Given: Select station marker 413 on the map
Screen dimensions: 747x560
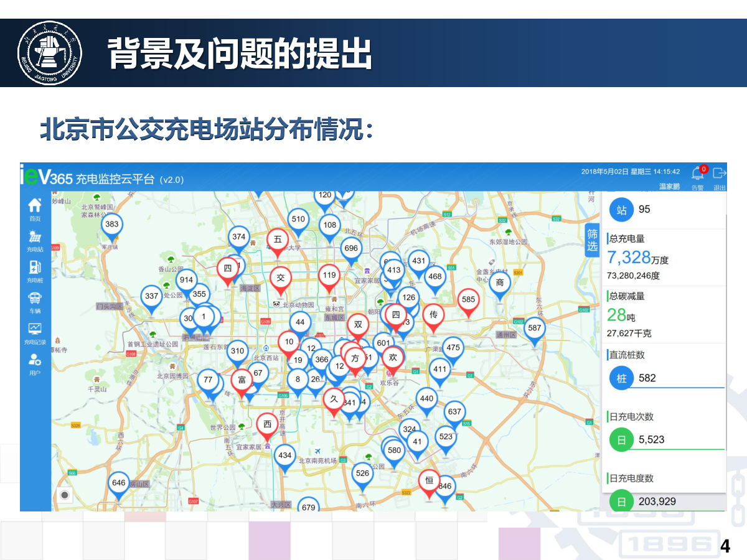Looking at the screenshot, I should pos(393,274).
